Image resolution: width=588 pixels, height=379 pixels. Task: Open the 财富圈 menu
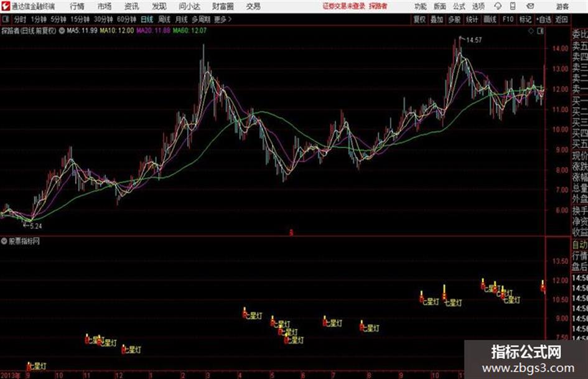click(x=223, y=6)
